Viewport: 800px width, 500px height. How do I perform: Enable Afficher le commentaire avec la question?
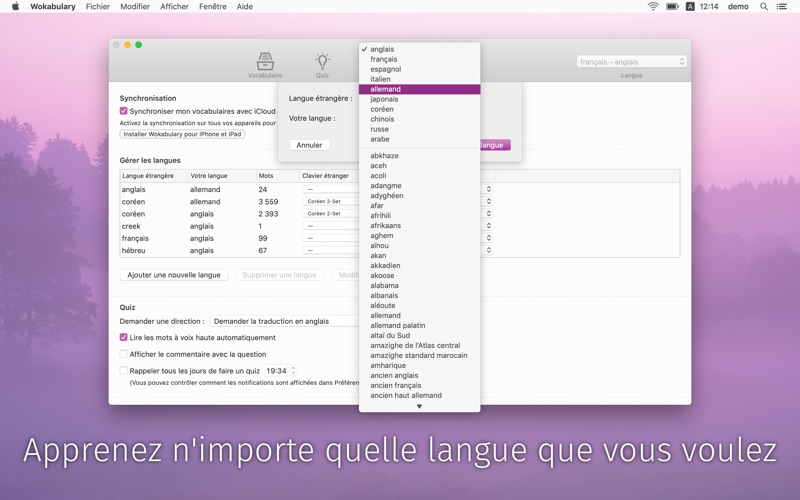[x=123, y=354]
